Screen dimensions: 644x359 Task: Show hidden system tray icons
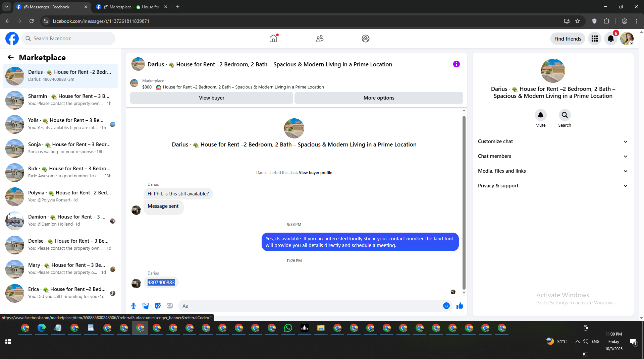[x=577, y=342]
